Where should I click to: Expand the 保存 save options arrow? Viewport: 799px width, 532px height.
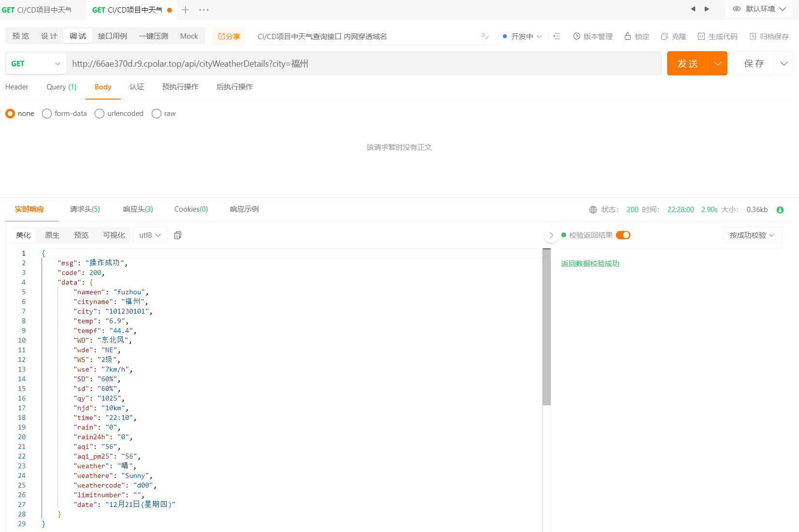784,63
